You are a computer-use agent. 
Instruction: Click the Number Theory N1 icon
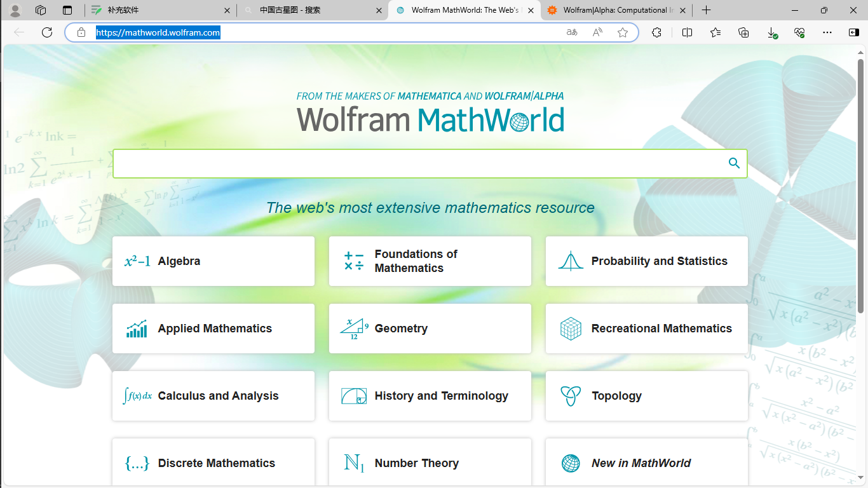click(x=354, y=463)
